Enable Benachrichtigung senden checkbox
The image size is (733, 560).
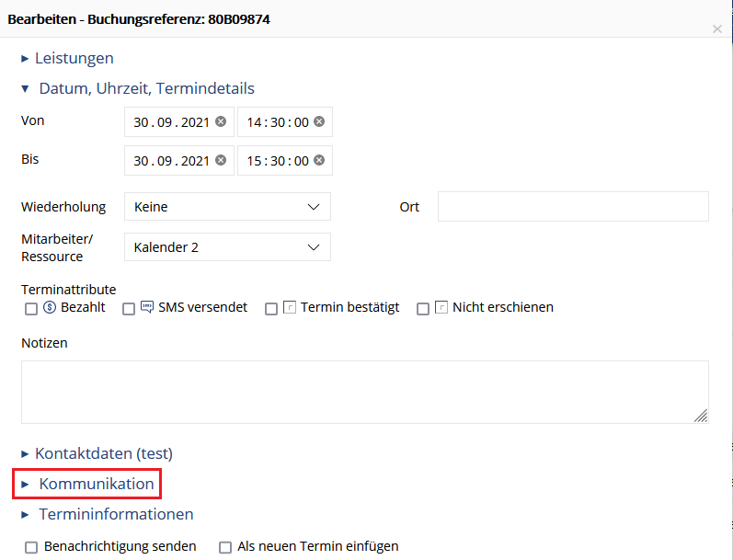(31, 547)
